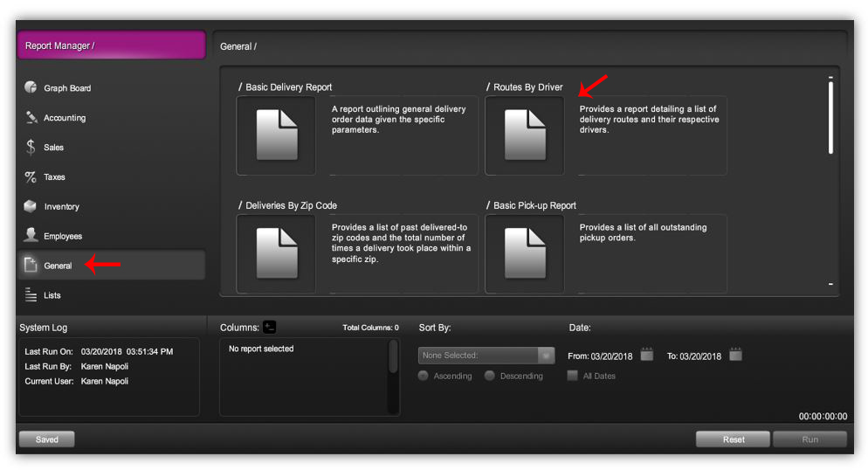Click the From date field value
Image resolution: width=868 pixels, height=470 pixels.
pyautogui.click(x=611, y=356)
